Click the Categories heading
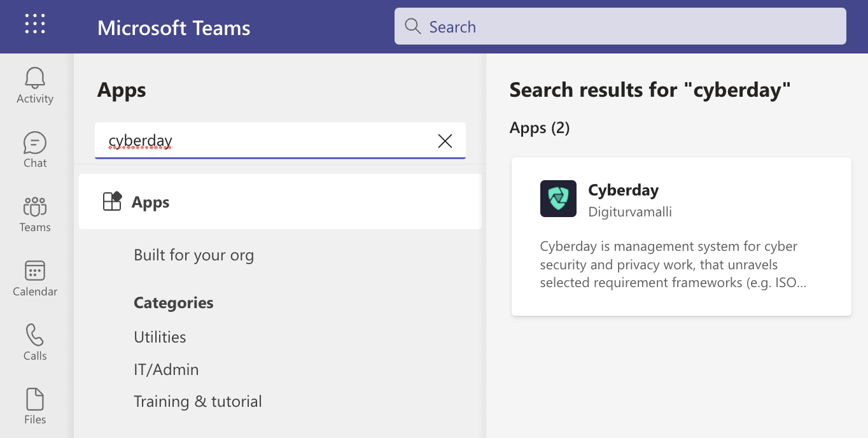The width and height of the screenshot is (868, 438). [x=174, y=302]
